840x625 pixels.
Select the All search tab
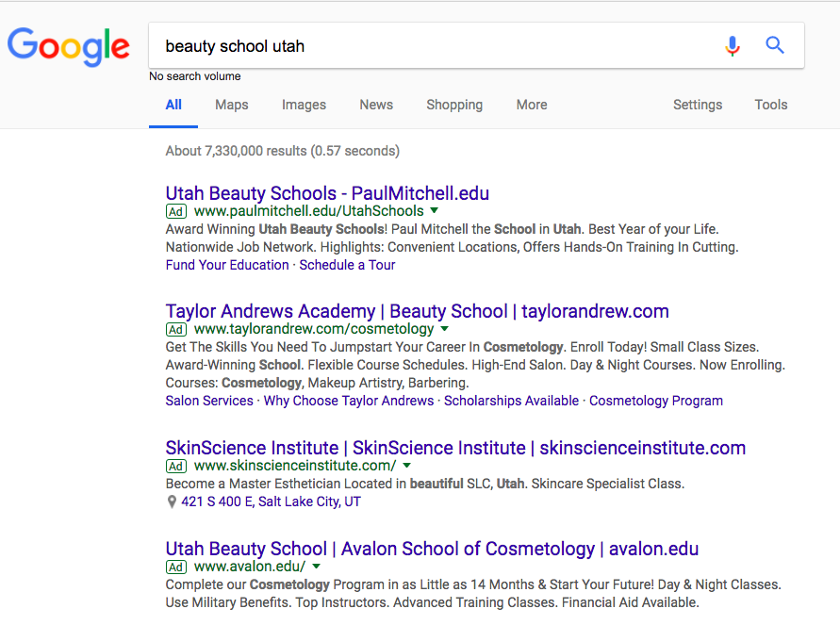coord(173,105)
